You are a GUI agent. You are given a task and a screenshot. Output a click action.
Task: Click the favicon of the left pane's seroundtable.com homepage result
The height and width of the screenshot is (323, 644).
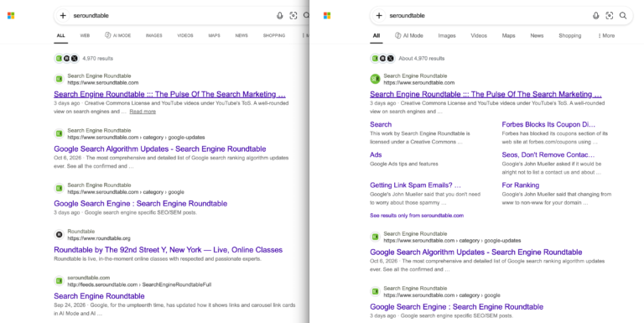tap(60, 79)
